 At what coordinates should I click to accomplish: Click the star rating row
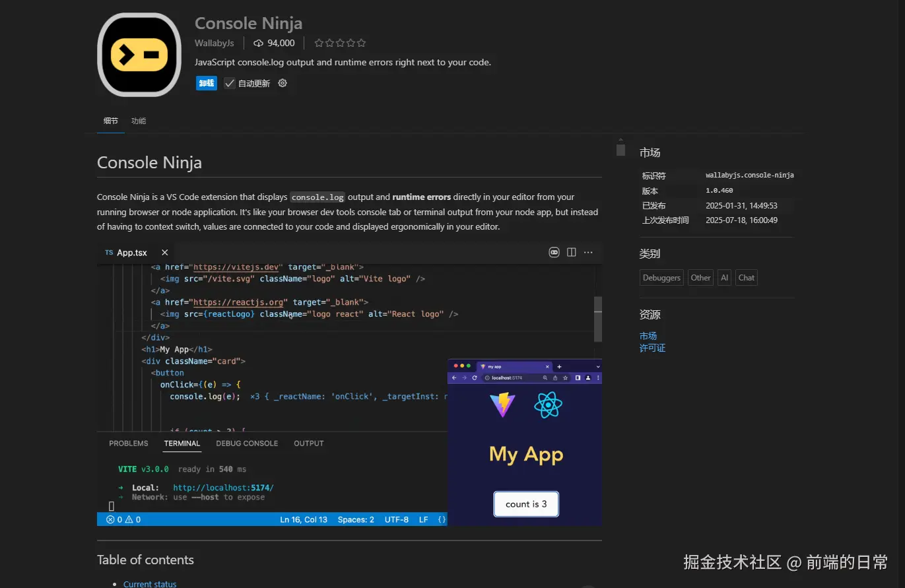pyautogui.click(x=340, y=43)
